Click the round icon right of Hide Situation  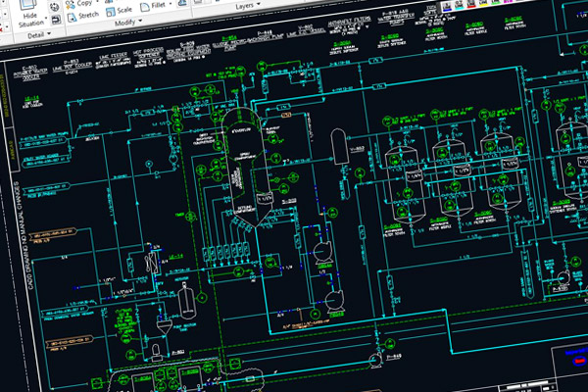tap(54, 7)
